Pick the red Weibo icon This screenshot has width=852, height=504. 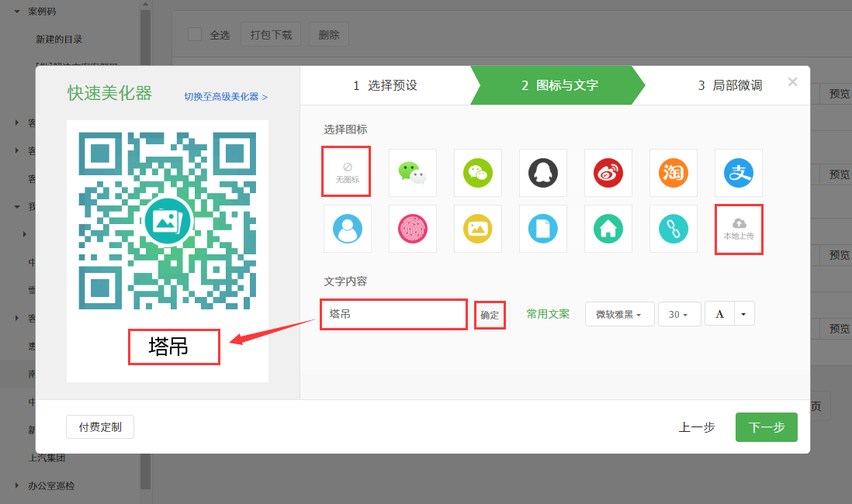pos(608,172)
